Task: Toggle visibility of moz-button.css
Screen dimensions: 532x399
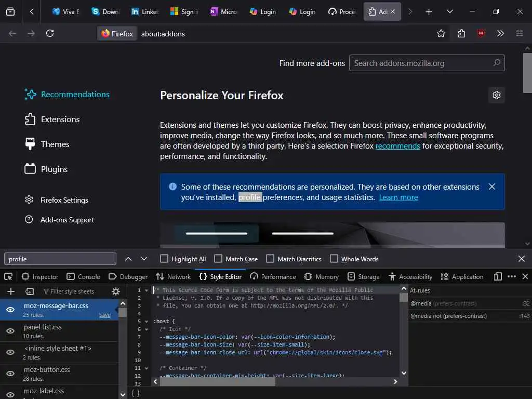Action: (x=10, y=374)
